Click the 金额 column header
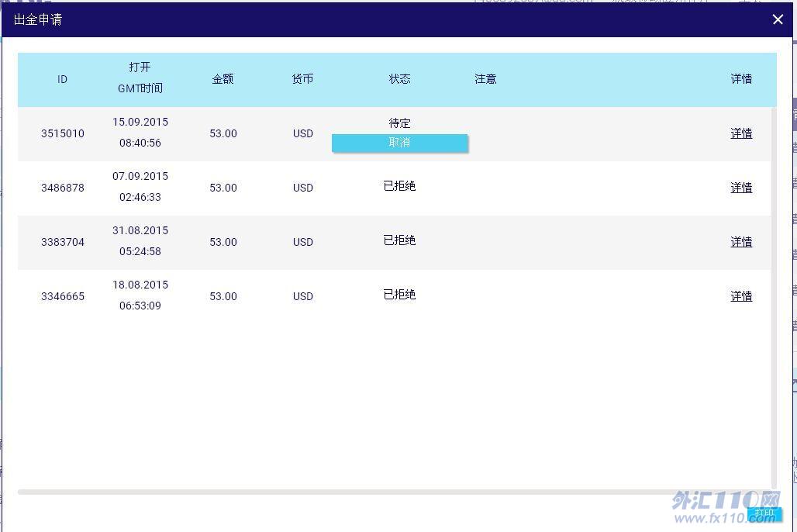The height and width of the screenshot is (532, 797). [x=223, y=79]
